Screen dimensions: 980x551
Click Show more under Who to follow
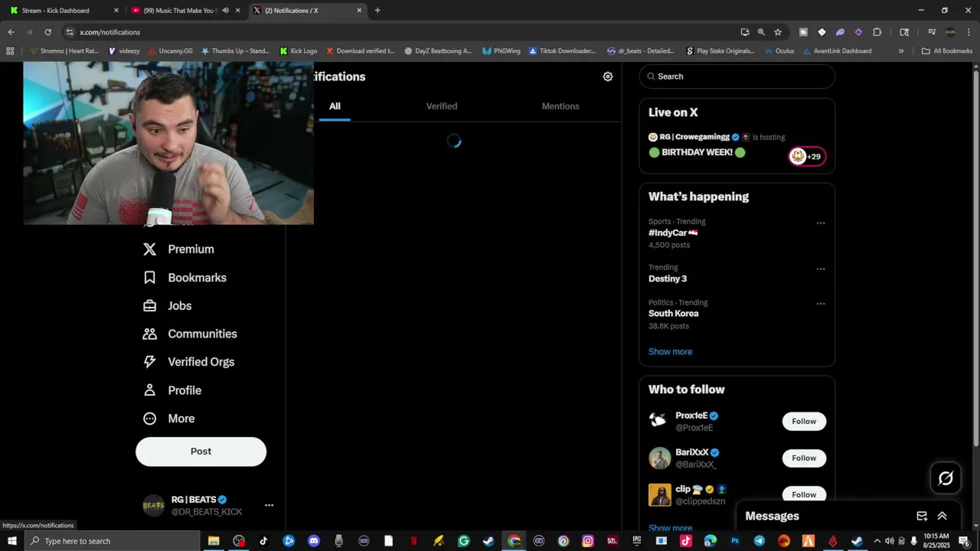click(670, 528)
